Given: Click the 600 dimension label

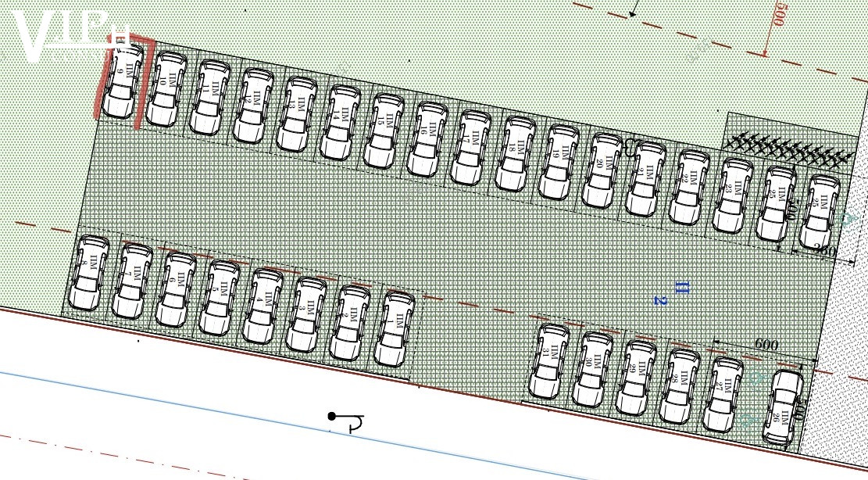Looking at the screenshot, I should 766,345.
